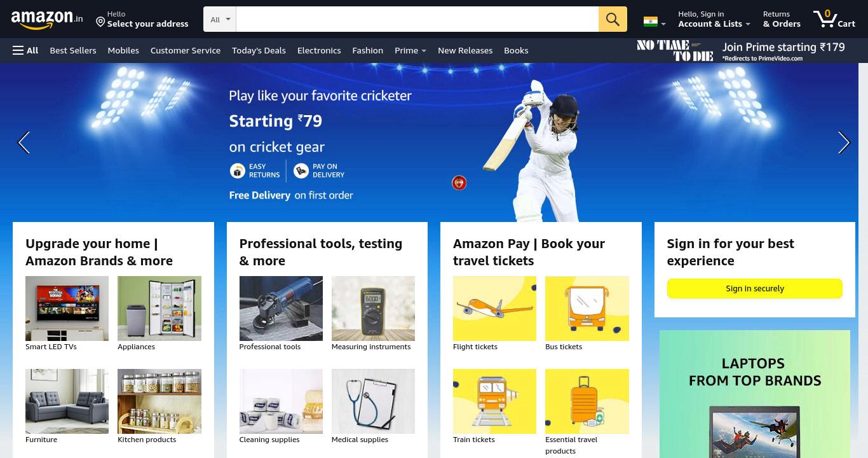Click into the search input field
This screenshot has width=868, height=458.
pos(417,19)
